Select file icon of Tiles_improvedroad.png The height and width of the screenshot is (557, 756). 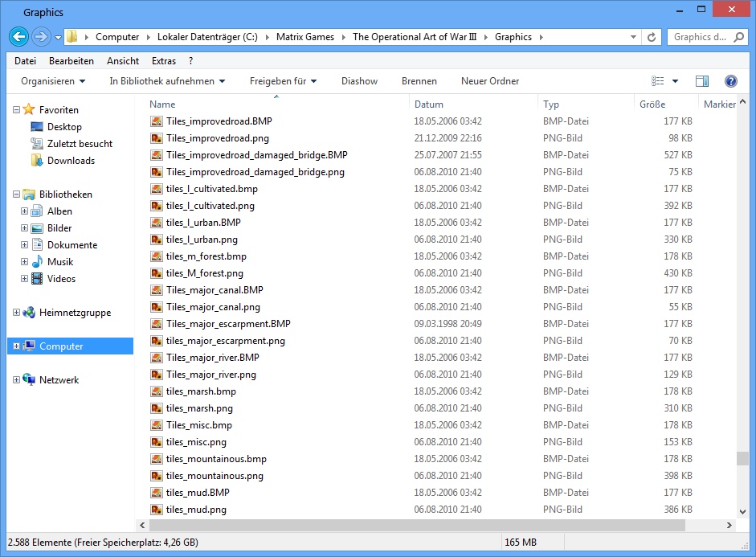click(x=156, y=138)
